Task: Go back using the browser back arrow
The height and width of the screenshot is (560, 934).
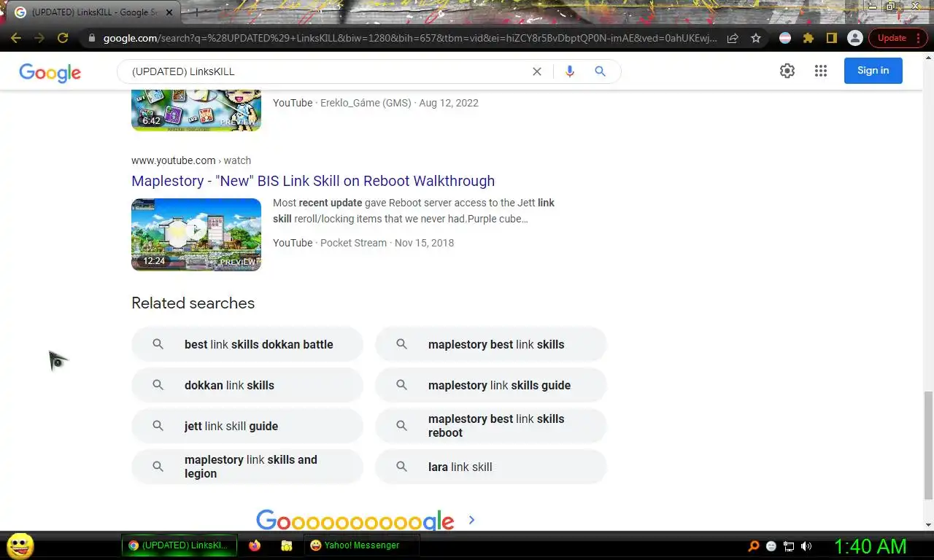Action: (17, 38)
